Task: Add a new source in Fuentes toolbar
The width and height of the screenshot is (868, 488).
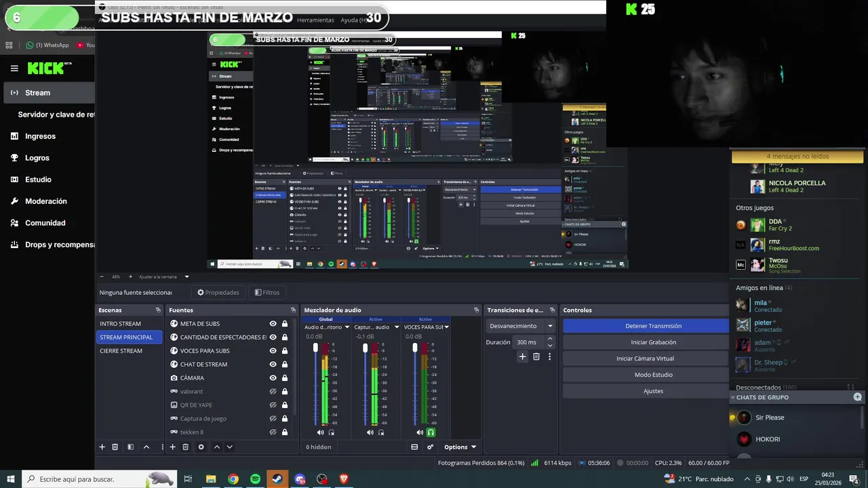Action: 172,447
